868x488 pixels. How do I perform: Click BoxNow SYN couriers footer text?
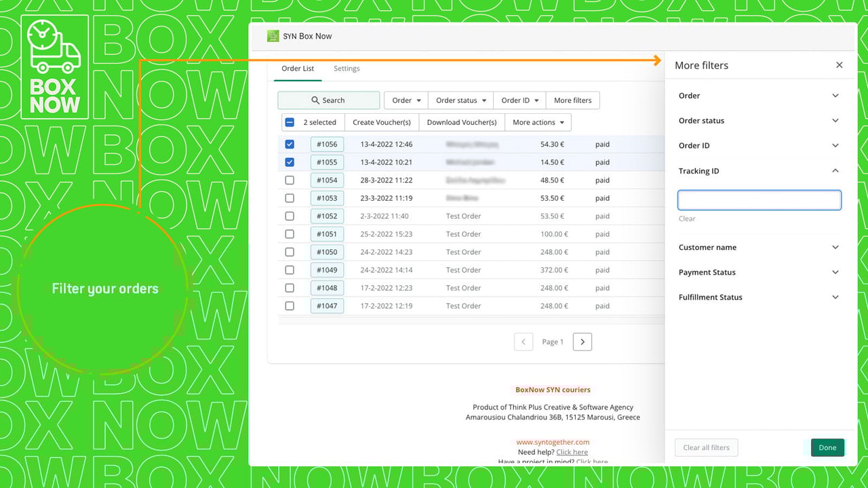pos(553,390)
